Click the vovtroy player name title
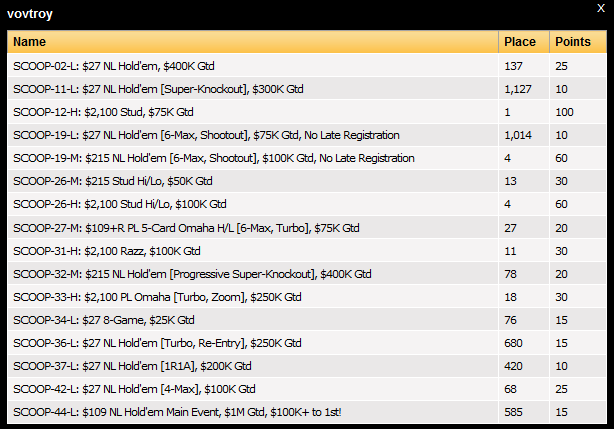 tap(30, 14)
